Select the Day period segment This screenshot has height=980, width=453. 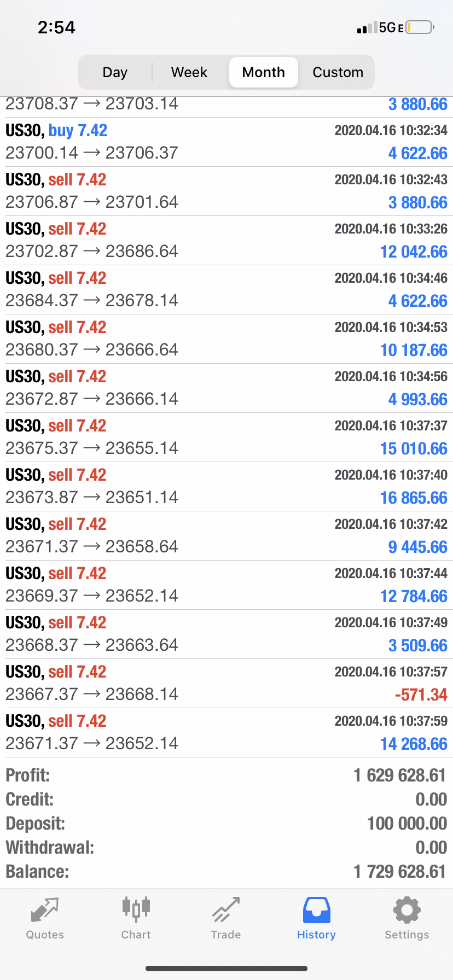[115, 72]
